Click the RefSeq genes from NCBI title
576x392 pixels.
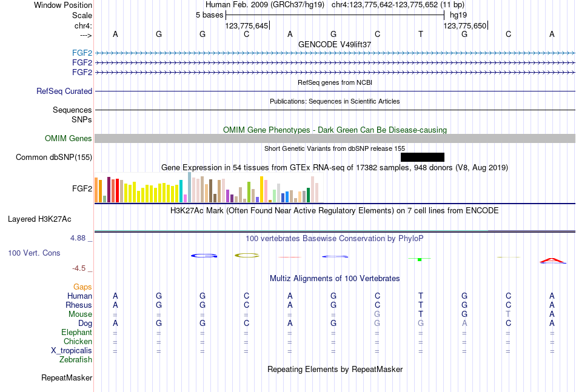coord(335,82)
